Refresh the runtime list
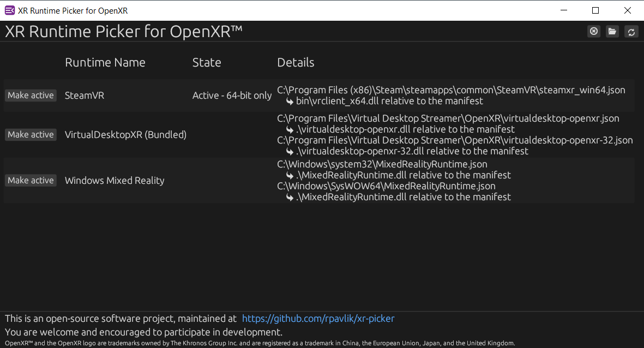 point(631,32)
